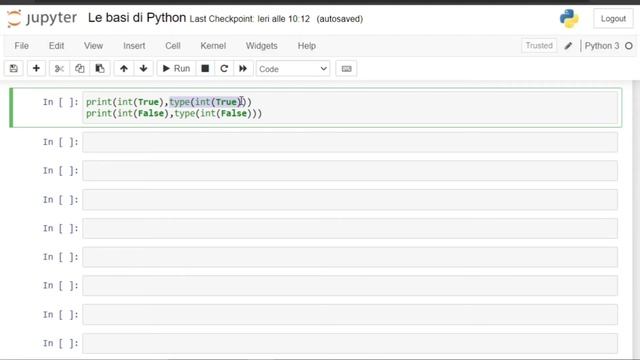Click inside the code cell with print statements
The height and width of the screenshot is (360, 640).
click(x=350, y=107)
